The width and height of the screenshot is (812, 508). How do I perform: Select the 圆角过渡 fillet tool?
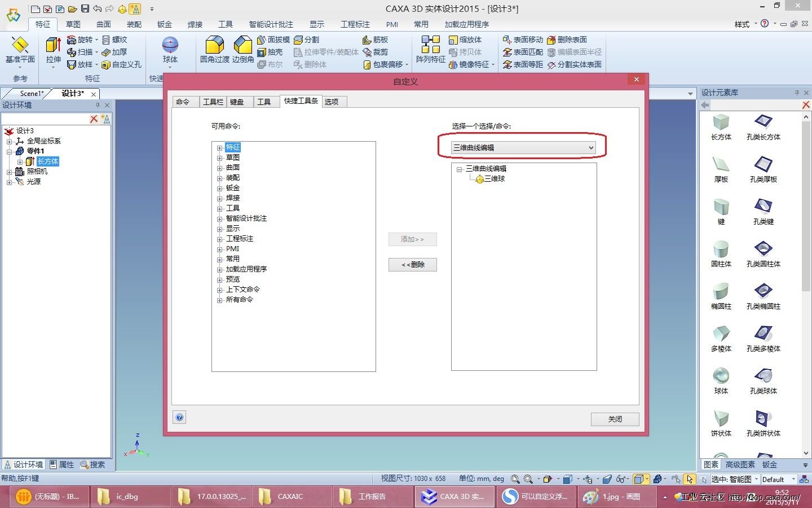click(214, 50)
